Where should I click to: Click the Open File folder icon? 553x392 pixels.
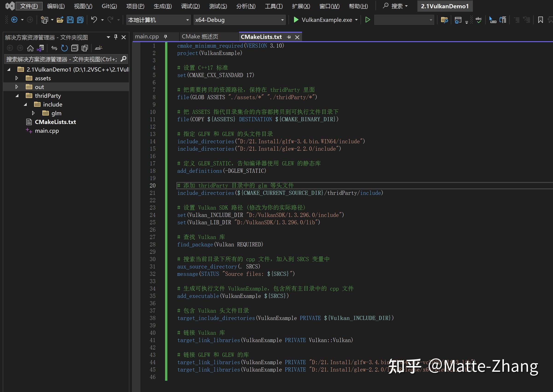[x=60, y=20]
